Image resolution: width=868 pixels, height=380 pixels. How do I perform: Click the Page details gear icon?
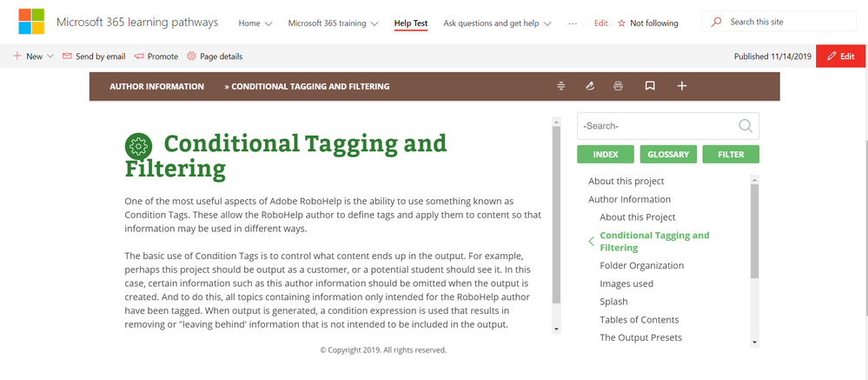click(x=191, y=56)
